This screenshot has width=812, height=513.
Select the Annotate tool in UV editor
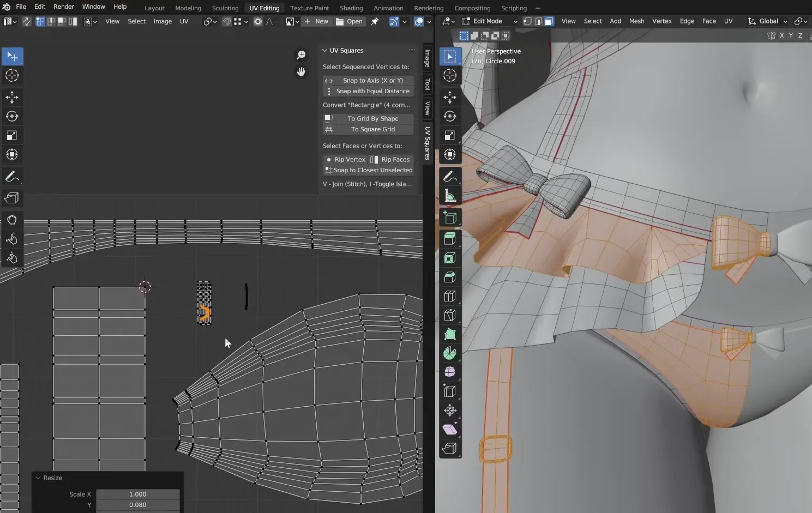tap(12, 177)
